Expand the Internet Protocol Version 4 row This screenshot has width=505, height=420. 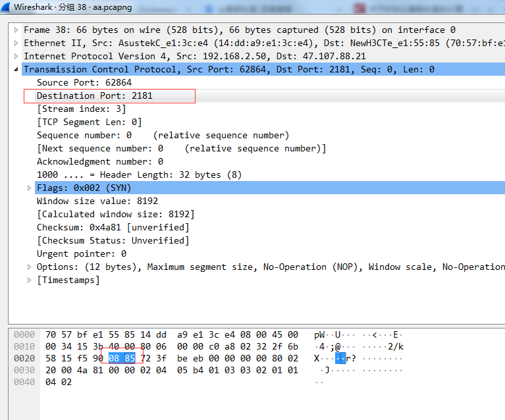click(x=16, y=56)
